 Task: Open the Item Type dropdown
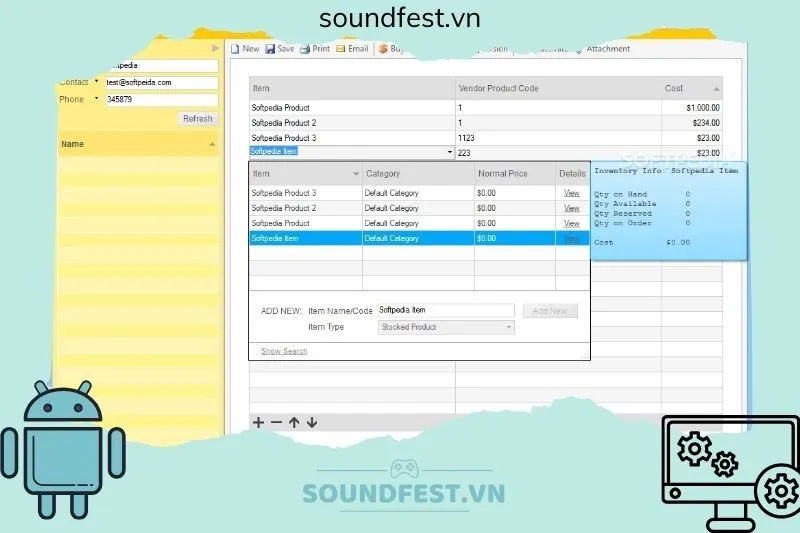(x=508, y=327)
